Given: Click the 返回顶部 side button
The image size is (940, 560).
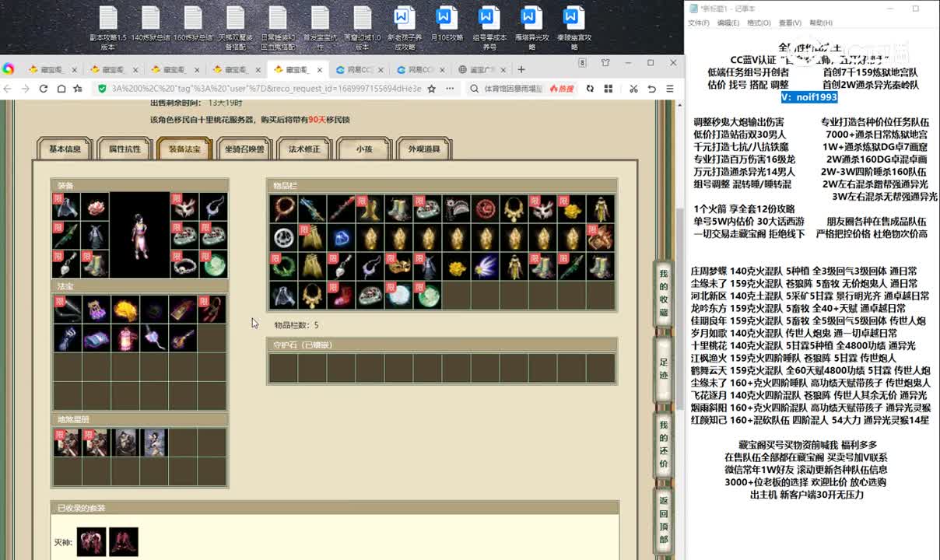Looking at the screenshot, I should (664, 520).
